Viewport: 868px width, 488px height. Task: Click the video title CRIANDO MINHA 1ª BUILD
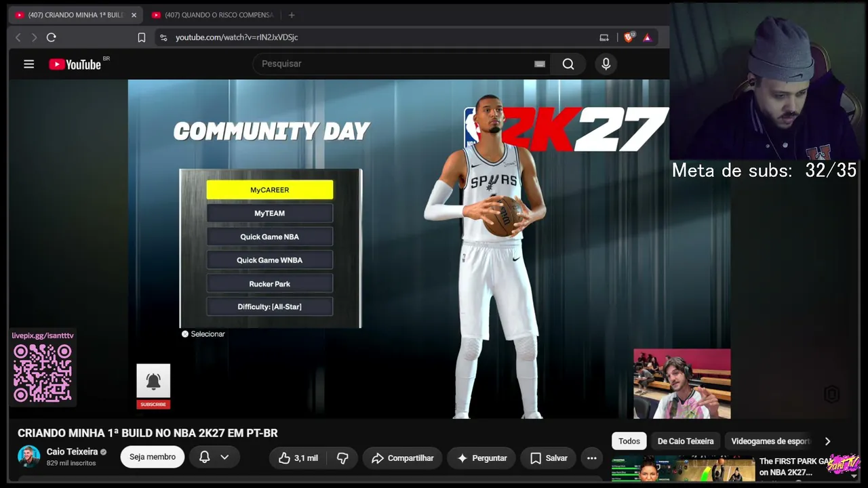pos(148,433)
